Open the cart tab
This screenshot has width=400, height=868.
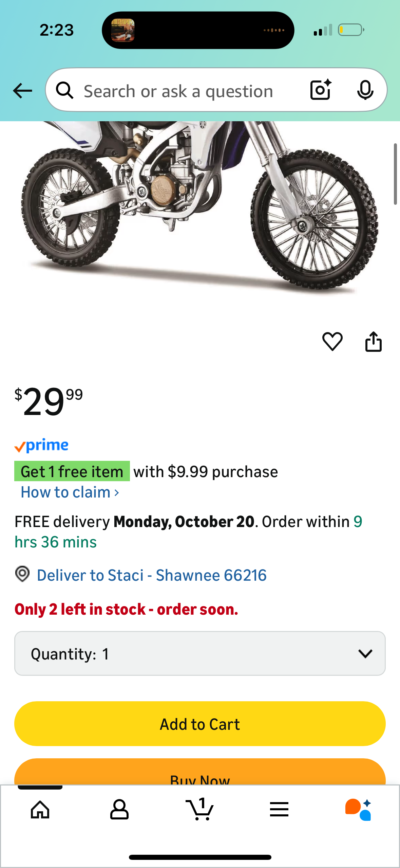click(x=200, y=810)
